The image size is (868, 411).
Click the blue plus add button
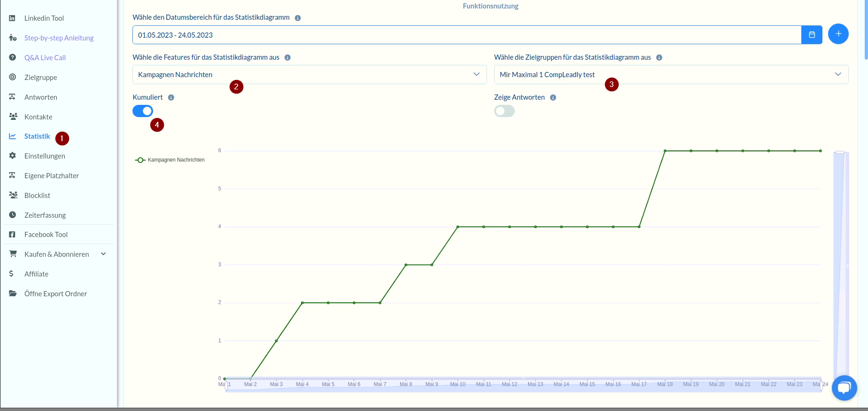click(838, 34)
